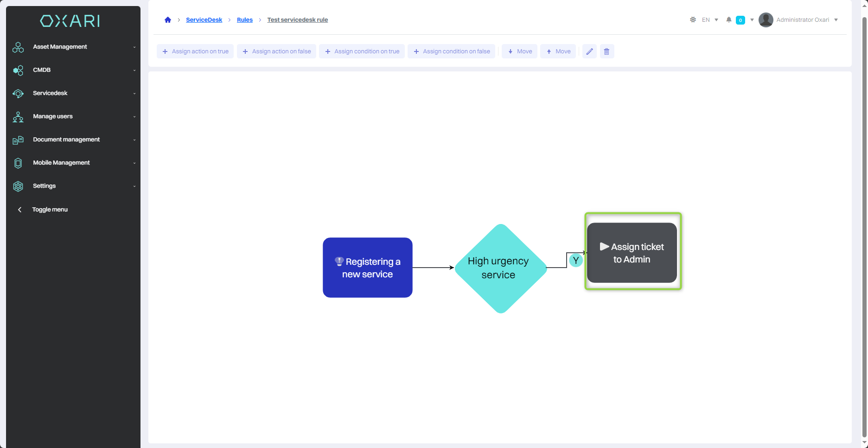Screen dimensions: 868x448
Task: Click the Move up arrow button
Action: pos(558,51)
